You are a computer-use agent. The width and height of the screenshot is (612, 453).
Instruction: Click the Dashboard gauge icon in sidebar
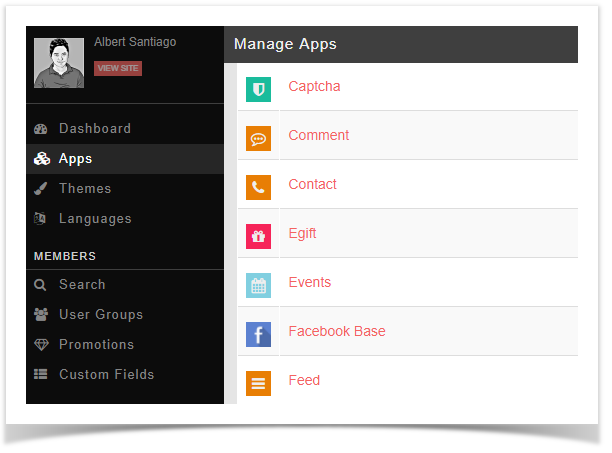(x=41, y=129)
